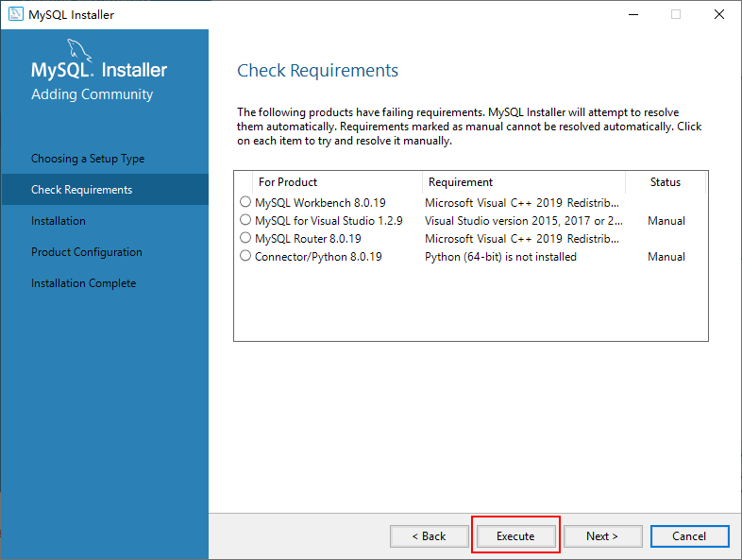Click the Status column header
This screenshot has width=742, height=560.
(x=665, y=182)
